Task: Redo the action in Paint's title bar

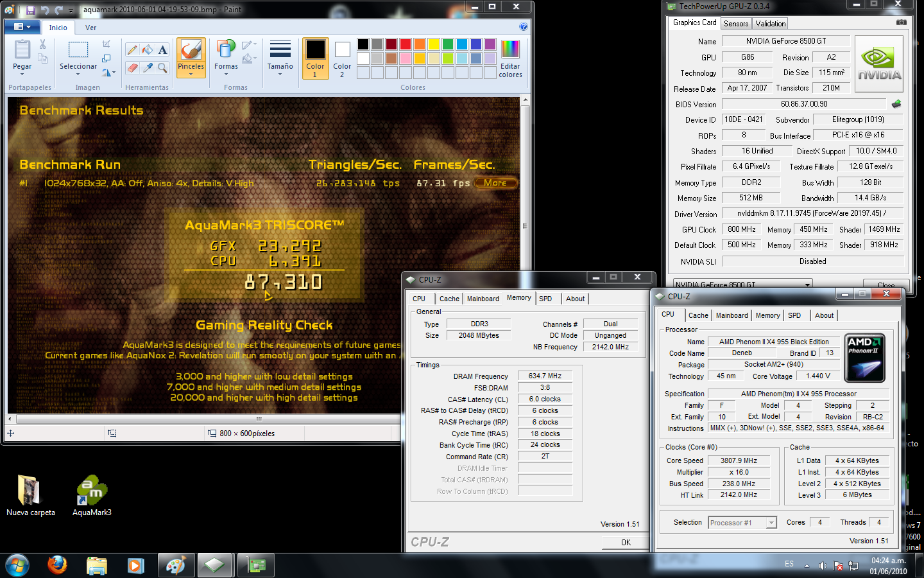Action: click(x=59, y=10)
